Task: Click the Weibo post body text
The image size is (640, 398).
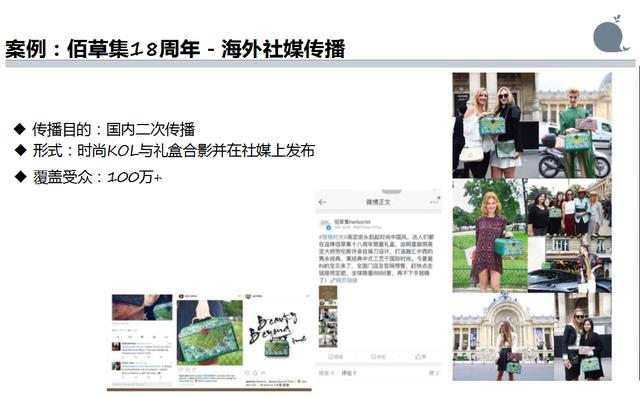Action: pos(376,259)
